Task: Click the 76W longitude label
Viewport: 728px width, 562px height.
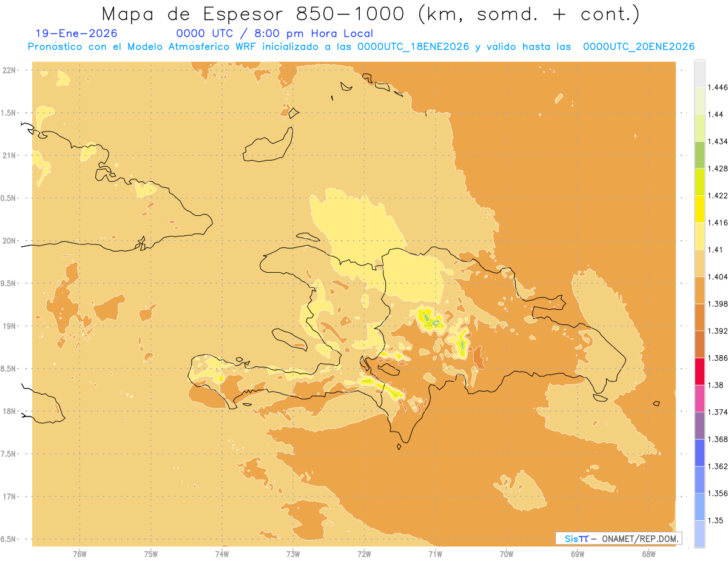Action: click(79, 554)
